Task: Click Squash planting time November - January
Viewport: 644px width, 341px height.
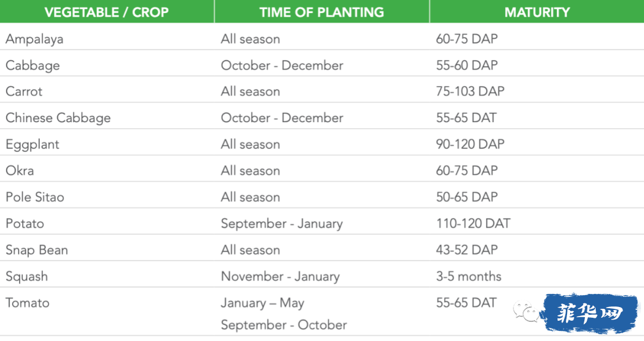Action: point(280,277)
